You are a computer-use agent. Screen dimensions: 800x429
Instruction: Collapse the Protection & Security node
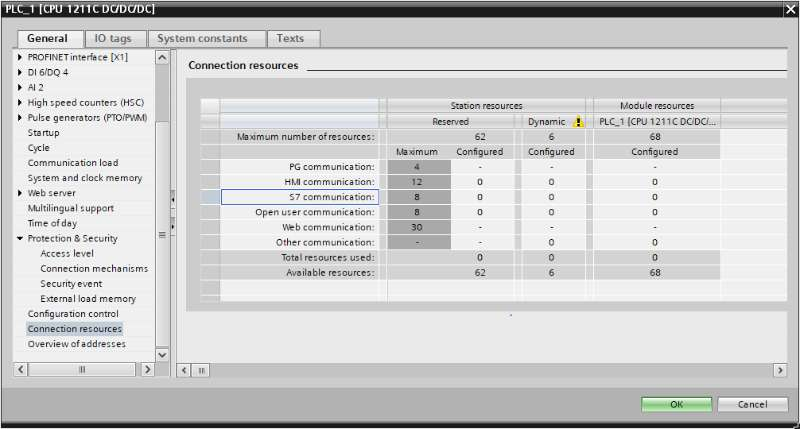pos(20,238)
